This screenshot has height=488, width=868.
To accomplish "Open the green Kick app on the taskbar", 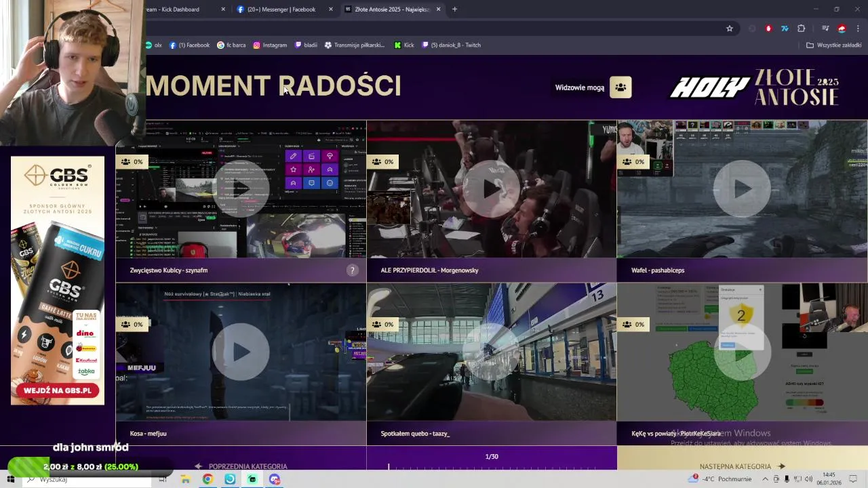I will (x=252, y=479).
